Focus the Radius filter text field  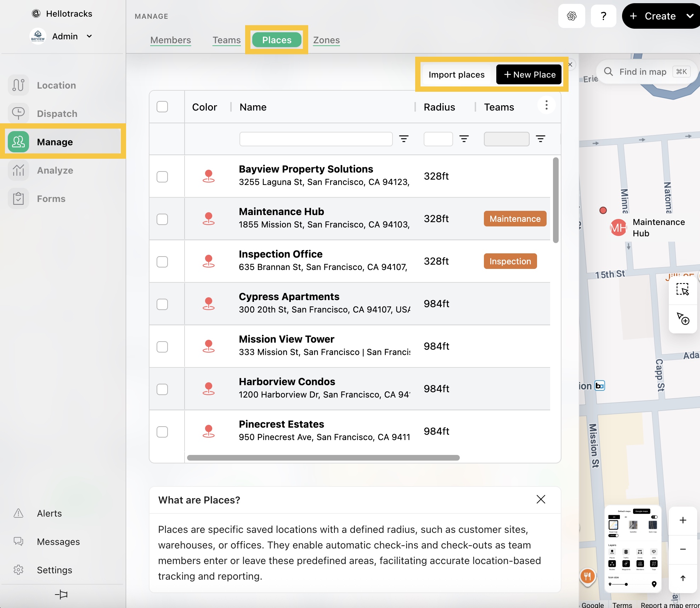438,139
